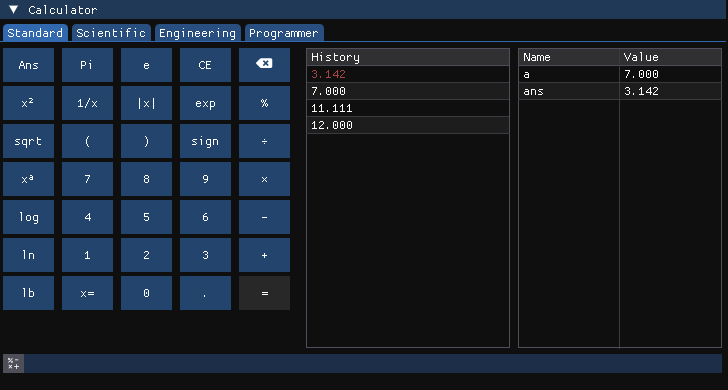The width and height of the screenshot is (728, 390).
Task: Click the 7.000 value in the variables table
Action: (670, 74)
